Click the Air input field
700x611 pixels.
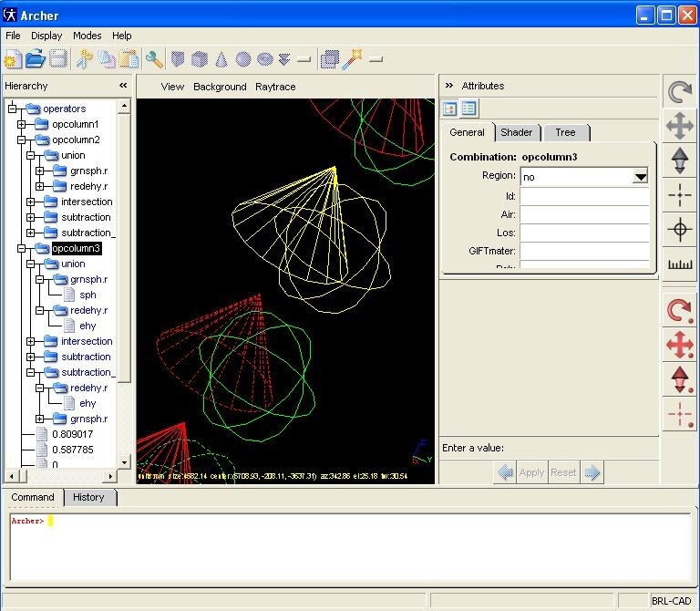[584, 214]
